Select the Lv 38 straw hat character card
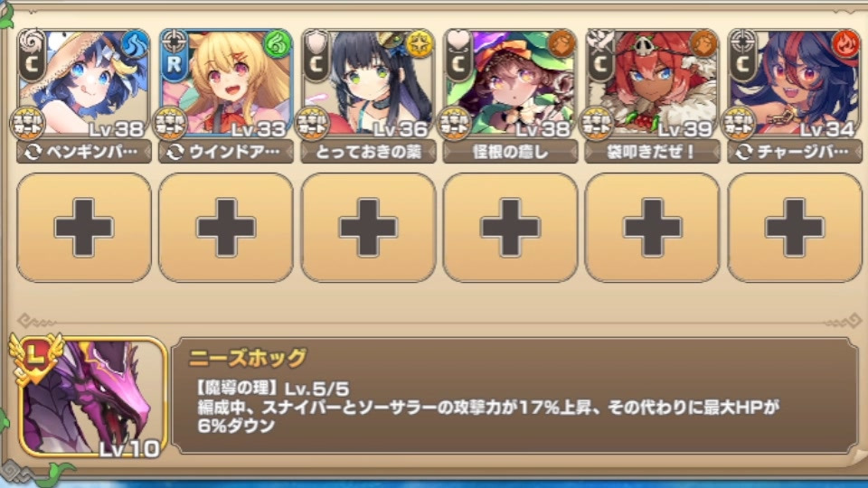This screenshot has width=868, height=488. [x=83, y=82]
